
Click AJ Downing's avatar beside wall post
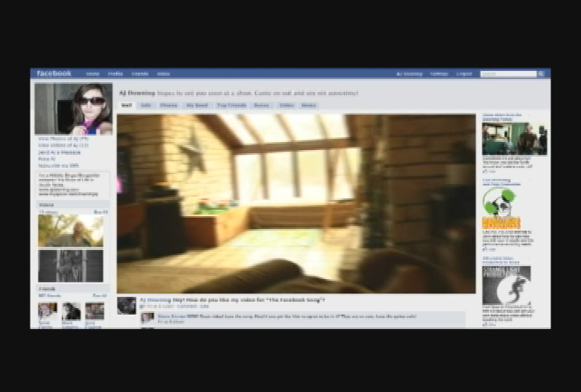click(126, 304)
